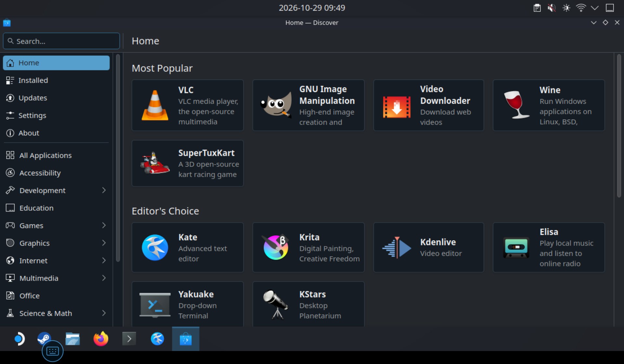Select the Kdenlive icon
624x364 pixels.
click(x=396, y=247)
